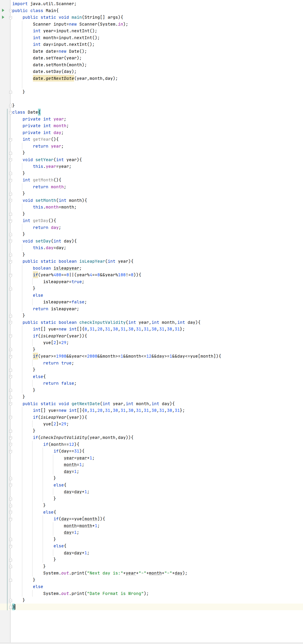303x644 pixels.
Task: Click the "Date Format is Wrong" print statement
Action: point(96,593)
